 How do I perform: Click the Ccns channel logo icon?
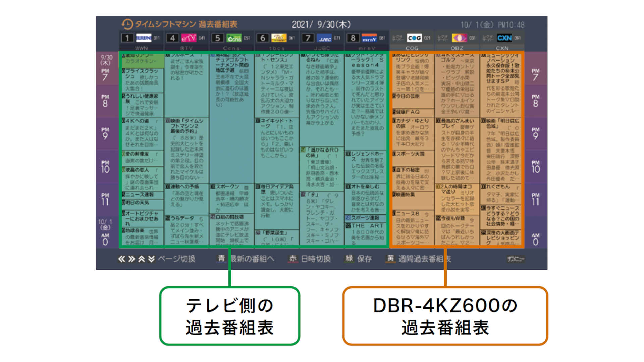pos(234,37)
